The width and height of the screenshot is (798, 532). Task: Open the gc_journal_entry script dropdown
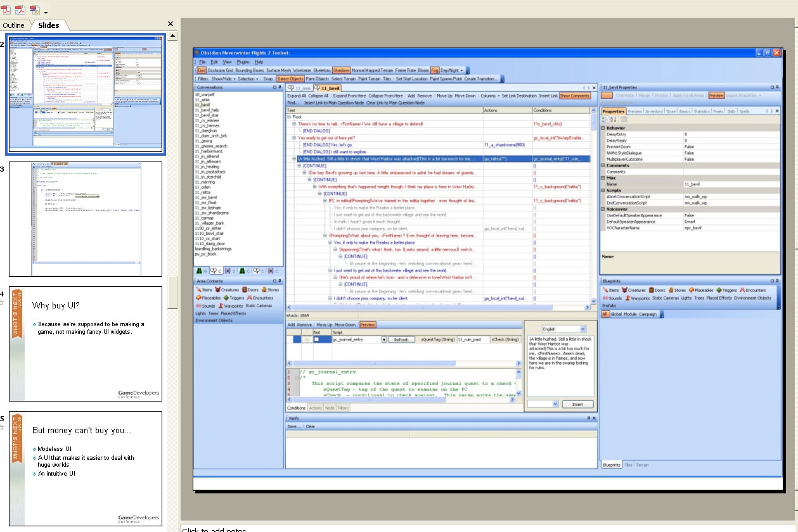[384, 339]
